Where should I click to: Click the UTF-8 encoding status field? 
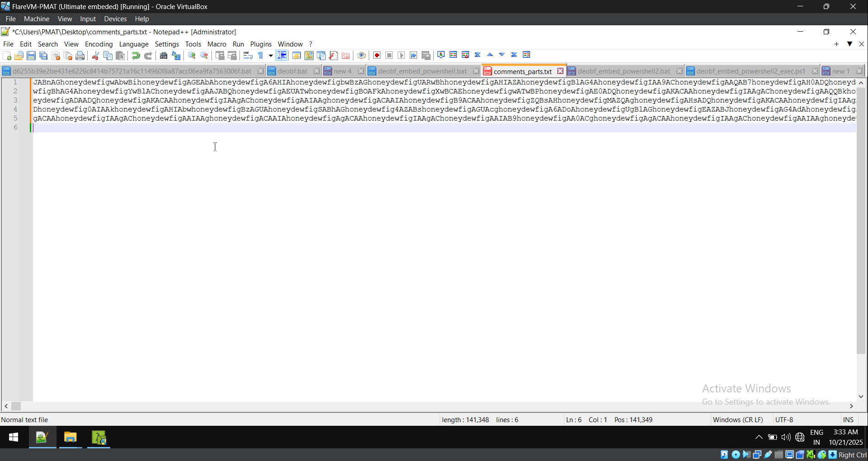pos(784,419)
